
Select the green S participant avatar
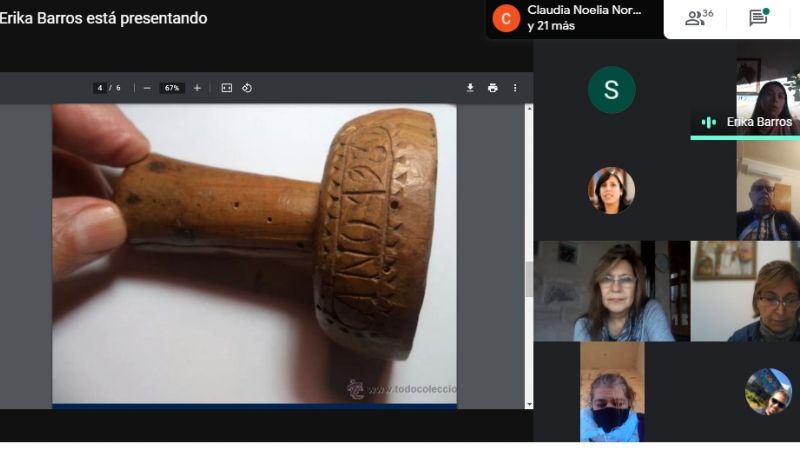pyautogui.click(x=611, y=90)
